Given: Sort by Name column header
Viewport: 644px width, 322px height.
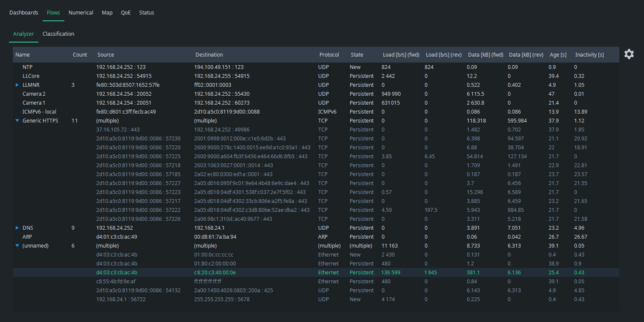Looking at the screenshot, I should coord(23,55).
